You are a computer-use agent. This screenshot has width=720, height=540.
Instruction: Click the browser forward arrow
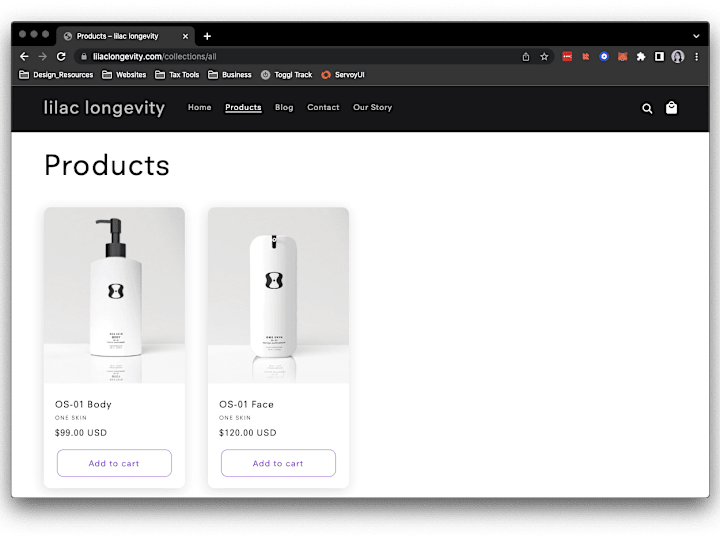[43, 56]
